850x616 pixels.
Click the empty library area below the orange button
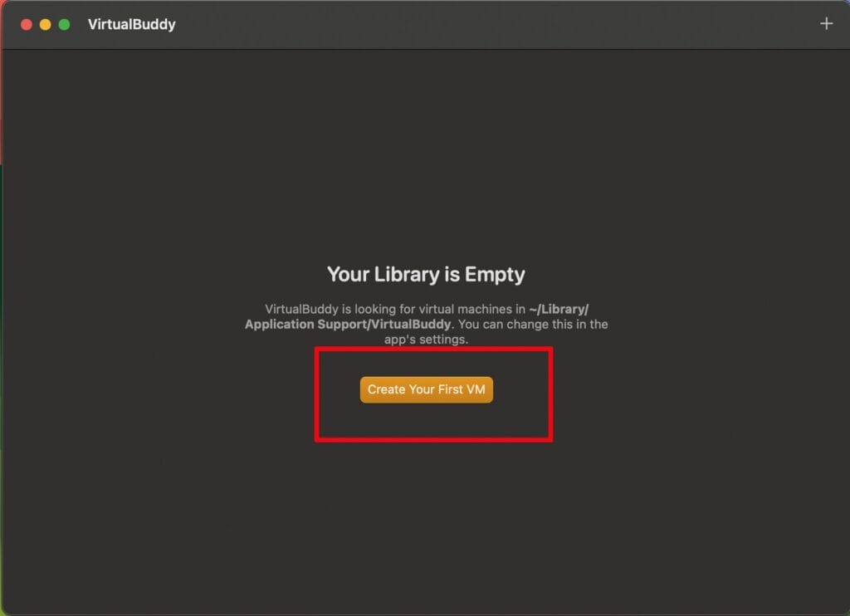[x=426, y=516]
